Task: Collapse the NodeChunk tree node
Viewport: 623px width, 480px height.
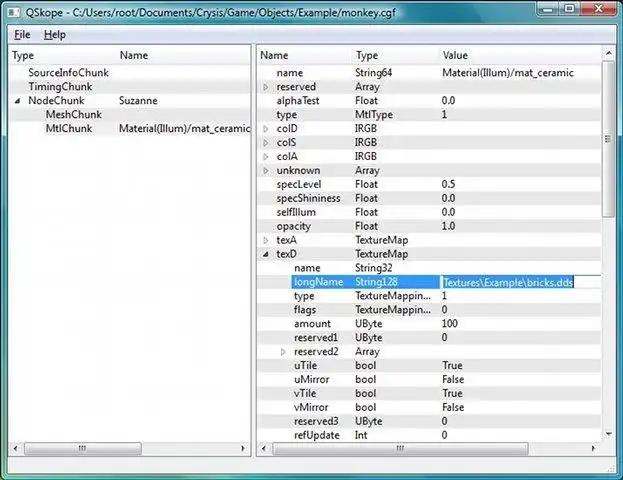Action: (17, 101)
